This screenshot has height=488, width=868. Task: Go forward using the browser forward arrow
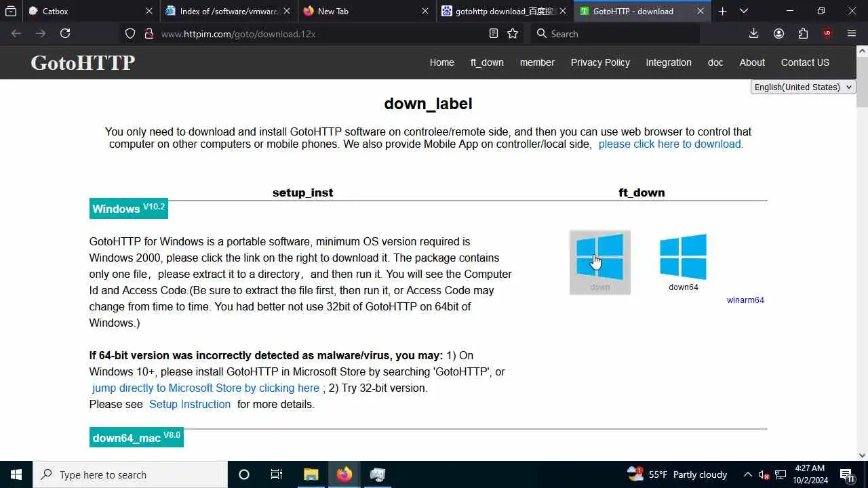[x=41, y=33]
